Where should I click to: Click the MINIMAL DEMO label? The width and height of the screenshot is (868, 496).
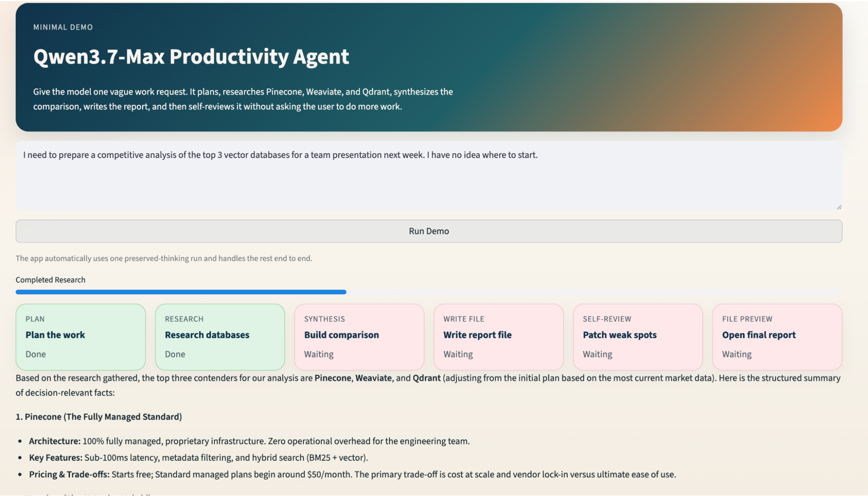[x=63, y=27]
